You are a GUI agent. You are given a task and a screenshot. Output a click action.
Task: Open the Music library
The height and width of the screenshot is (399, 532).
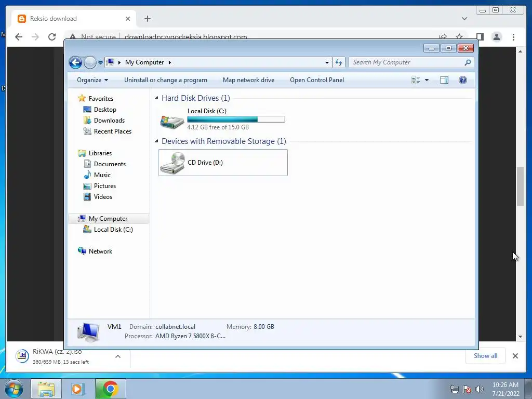coord(102,175)
